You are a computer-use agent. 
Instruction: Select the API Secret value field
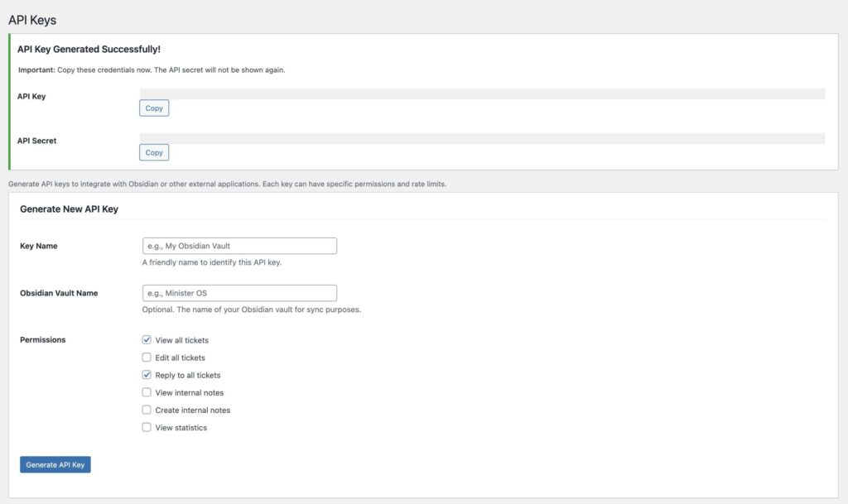(x=482, y=138)
